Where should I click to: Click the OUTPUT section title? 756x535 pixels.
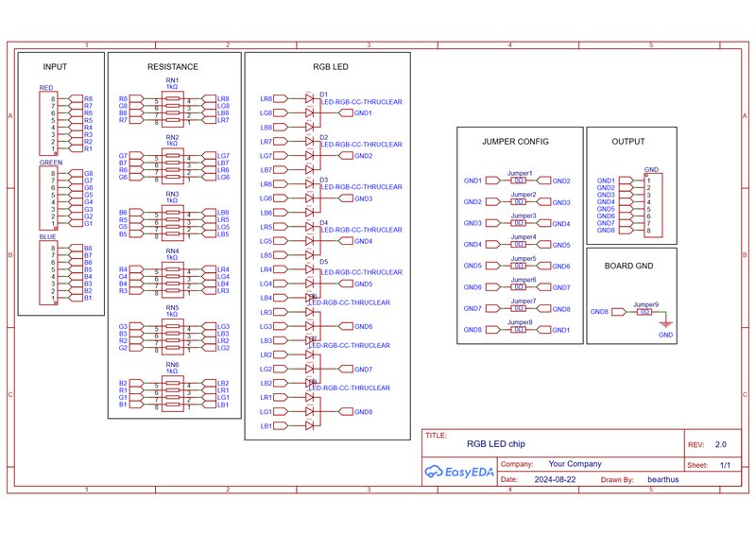pos(628,142)
